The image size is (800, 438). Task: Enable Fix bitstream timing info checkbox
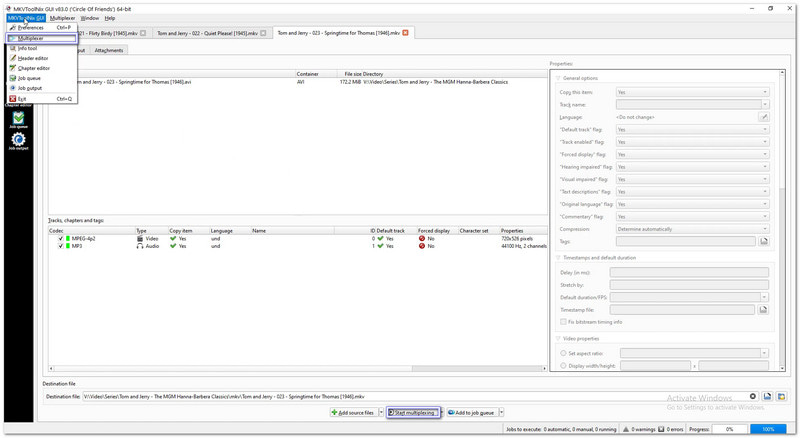coord(563,321)
